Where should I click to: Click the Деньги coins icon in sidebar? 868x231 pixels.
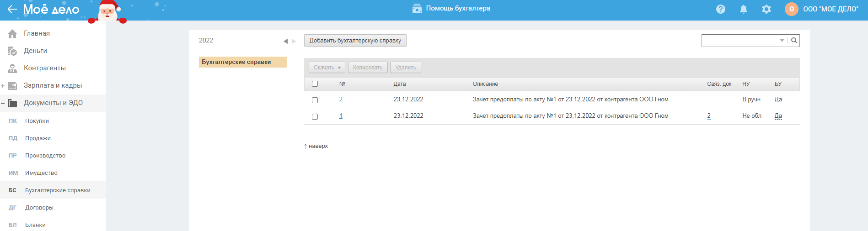coord(12,51)
